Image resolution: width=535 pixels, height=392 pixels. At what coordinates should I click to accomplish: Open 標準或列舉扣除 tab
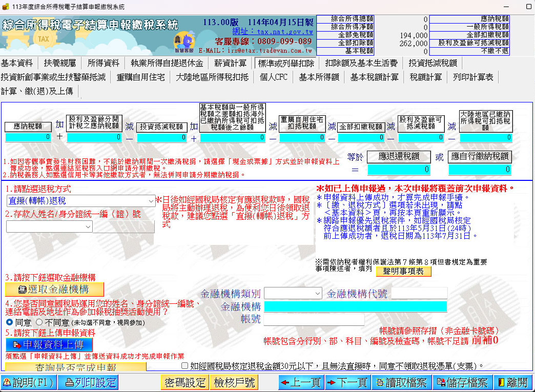coord(286,64)
